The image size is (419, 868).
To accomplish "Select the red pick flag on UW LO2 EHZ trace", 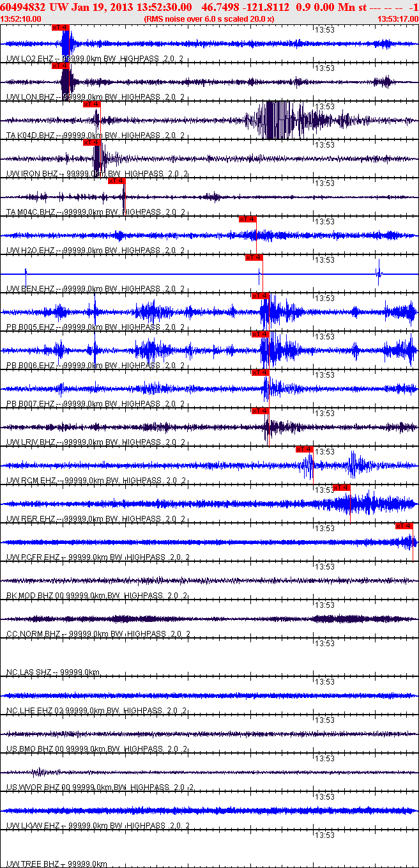I will click(x=61, y=27).
